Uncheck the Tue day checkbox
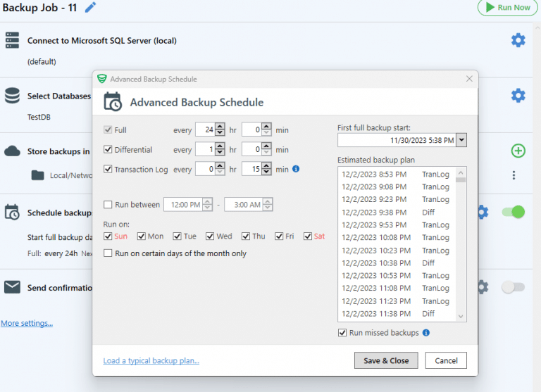Viewport: 541px width, 392px height. point(177,236)
